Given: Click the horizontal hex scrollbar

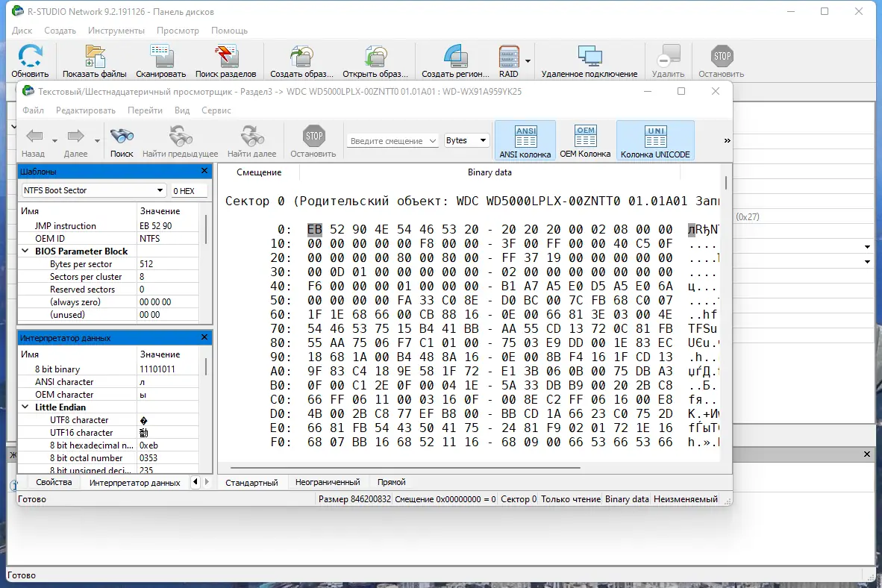Looking at the screenshot, I should pos(405,468).
